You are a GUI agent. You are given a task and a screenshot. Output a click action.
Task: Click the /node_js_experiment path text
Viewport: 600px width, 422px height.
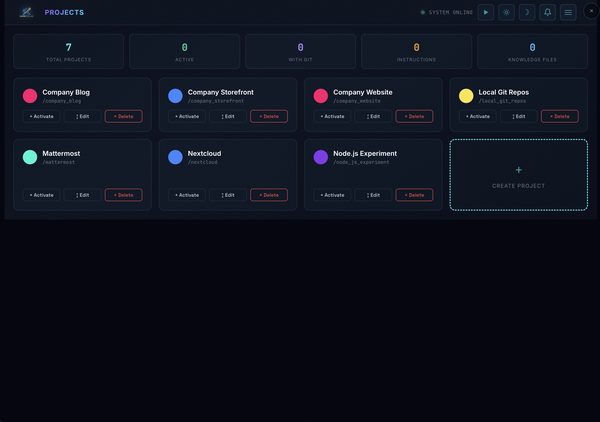[361, 162]
